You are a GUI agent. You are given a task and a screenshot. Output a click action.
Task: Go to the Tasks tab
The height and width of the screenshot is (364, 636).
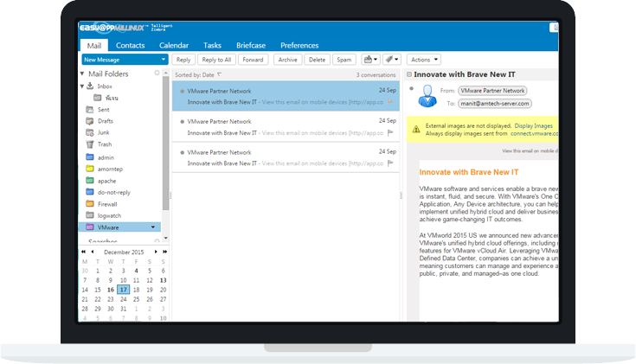pyautogui.click(x=212, y=46)
